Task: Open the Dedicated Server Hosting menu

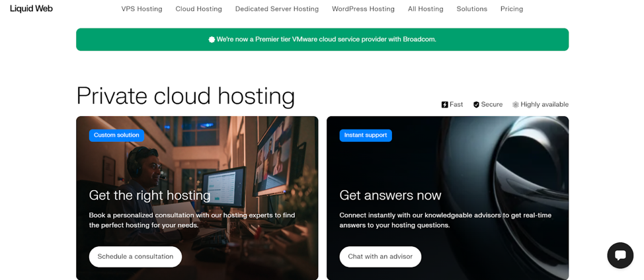Action: tap(277, 9)
